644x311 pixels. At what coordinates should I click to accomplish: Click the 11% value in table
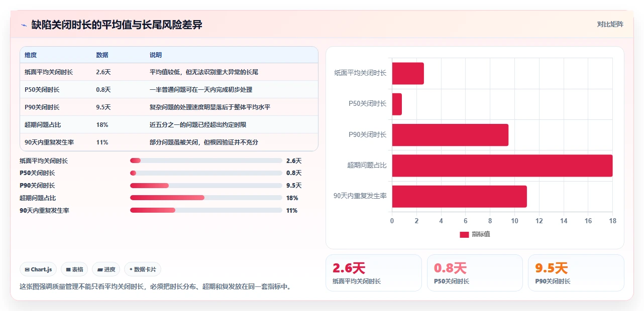[102, 142]
